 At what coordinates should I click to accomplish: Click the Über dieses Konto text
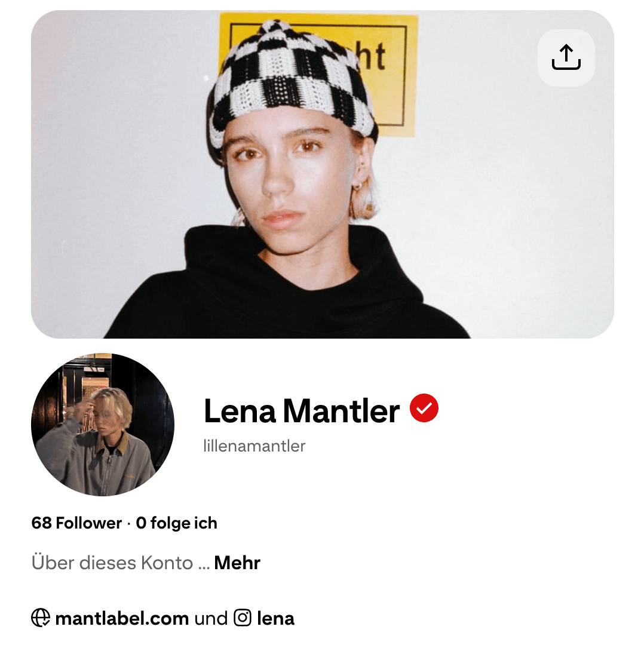tap(112, 563)
